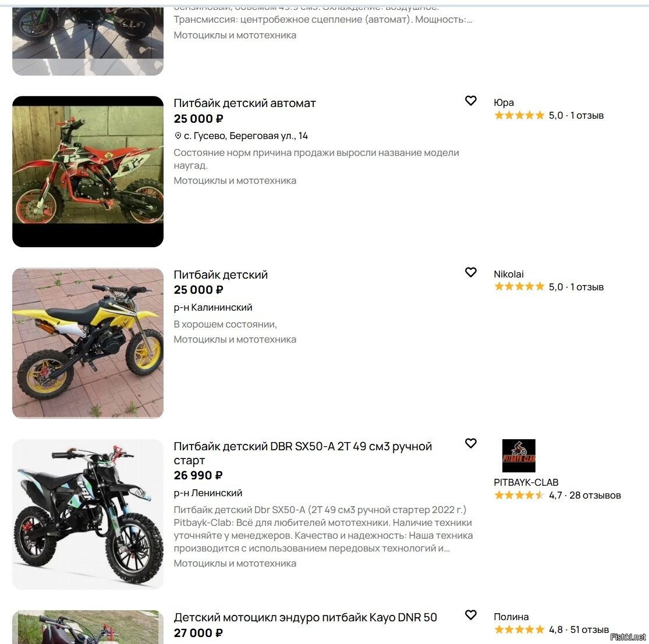Open category Мотоциклы и мототехника under Nikolai's listing
Image resolution: width=649 pixels, height=644 pixels.
pyautogui.click(x=235, y=340)
